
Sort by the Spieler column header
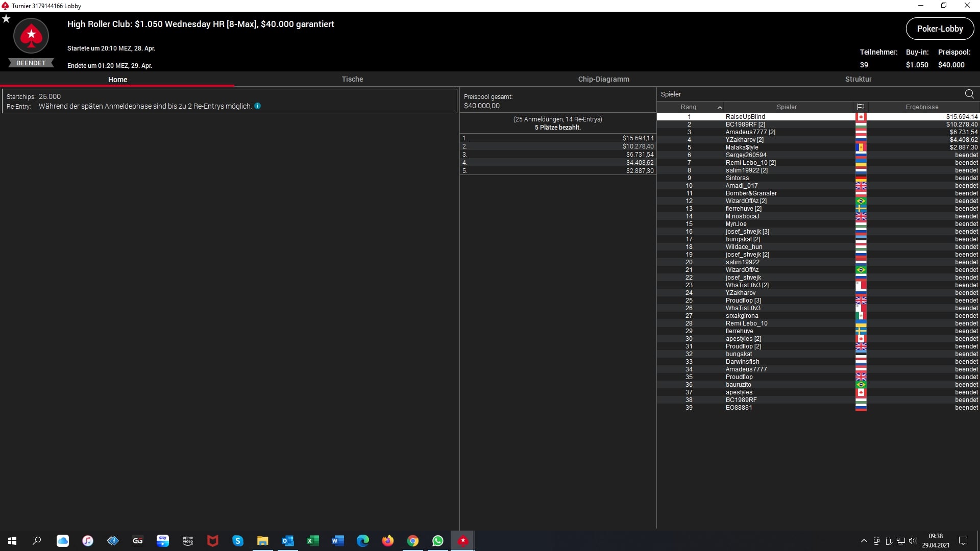pyautogui.click(x=786, y=107)
